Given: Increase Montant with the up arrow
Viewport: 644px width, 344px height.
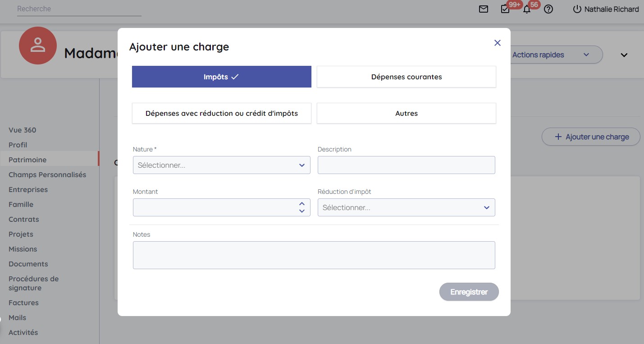Looking at the screenshot, I should click(x=302, y=204).
